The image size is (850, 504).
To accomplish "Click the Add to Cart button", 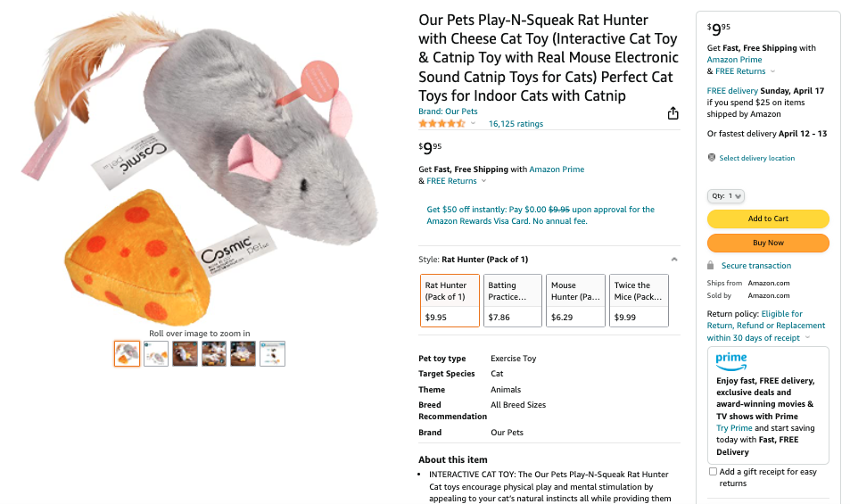I will 768,219.
